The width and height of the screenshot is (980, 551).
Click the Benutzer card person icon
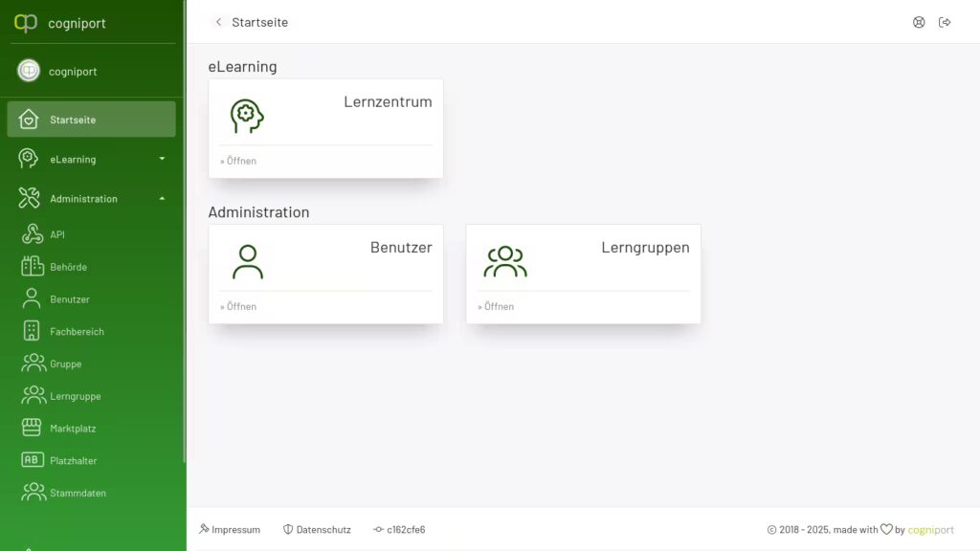(248, 262)
